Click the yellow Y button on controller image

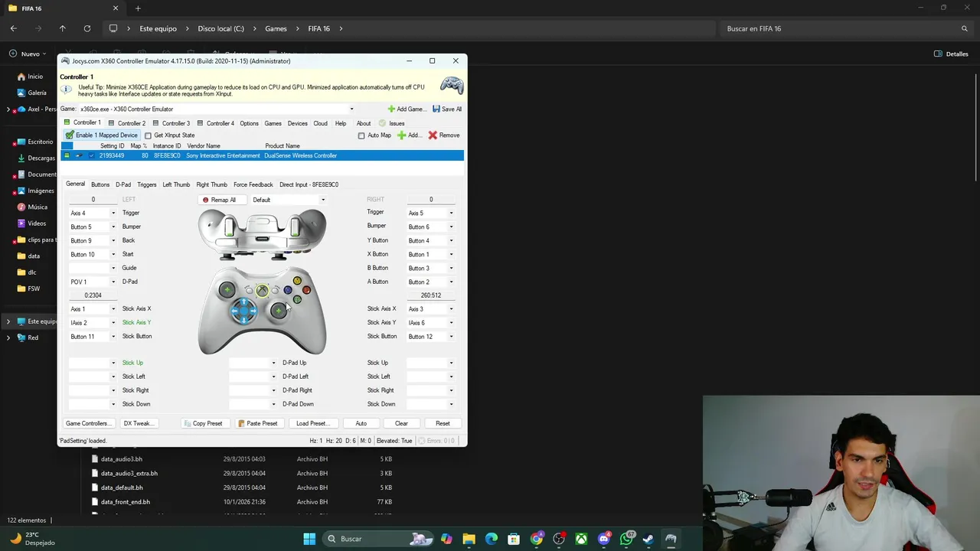(x=297, y=281)
